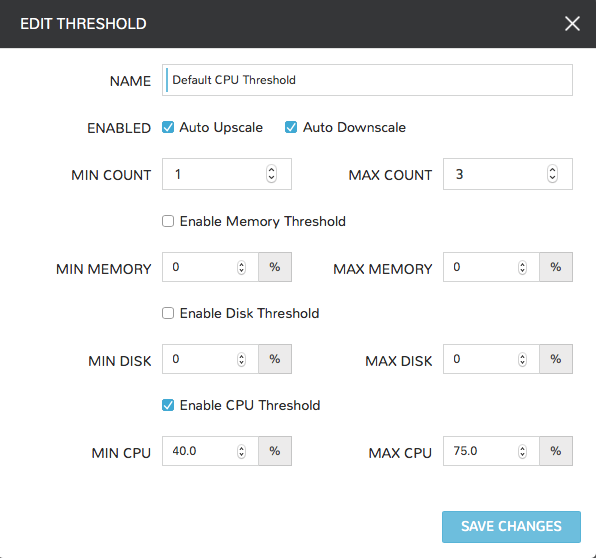Click into the Max CPU value field
596x558 pixels.
491,451
